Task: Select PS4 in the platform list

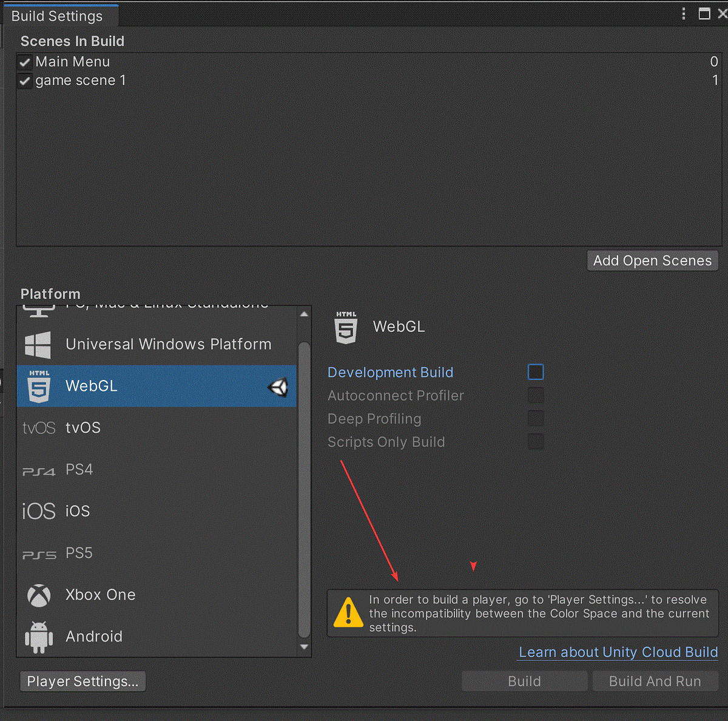Action: coord(157,469)
